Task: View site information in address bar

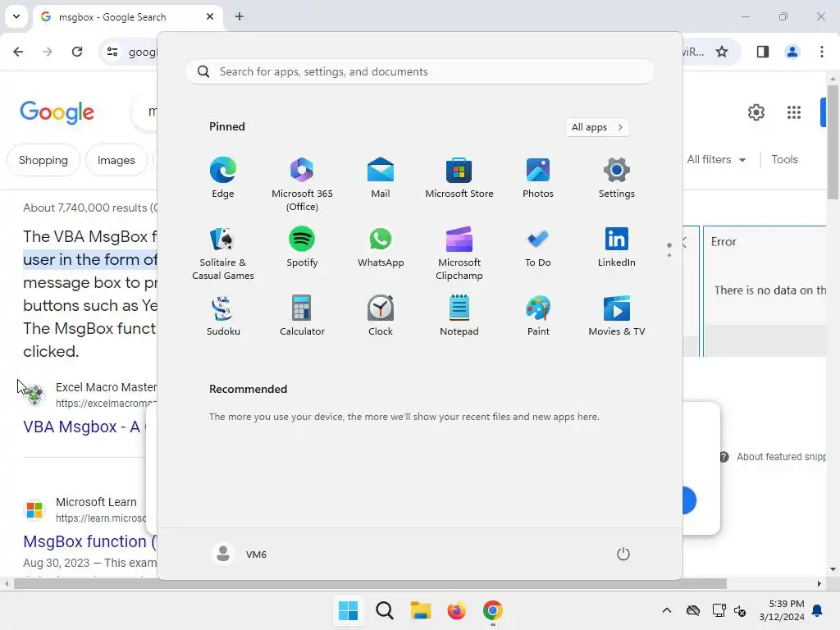Action: pos(112,52)
